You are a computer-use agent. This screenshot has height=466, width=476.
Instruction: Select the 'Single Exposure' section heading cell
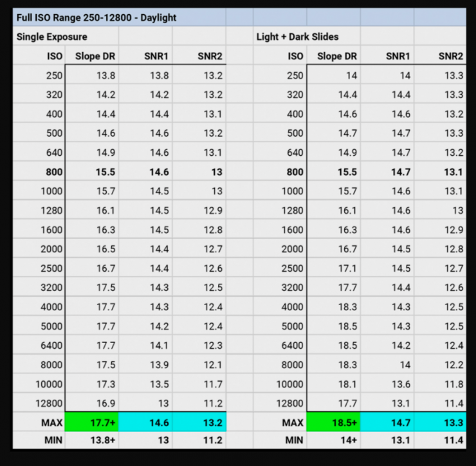pos(51,37)
